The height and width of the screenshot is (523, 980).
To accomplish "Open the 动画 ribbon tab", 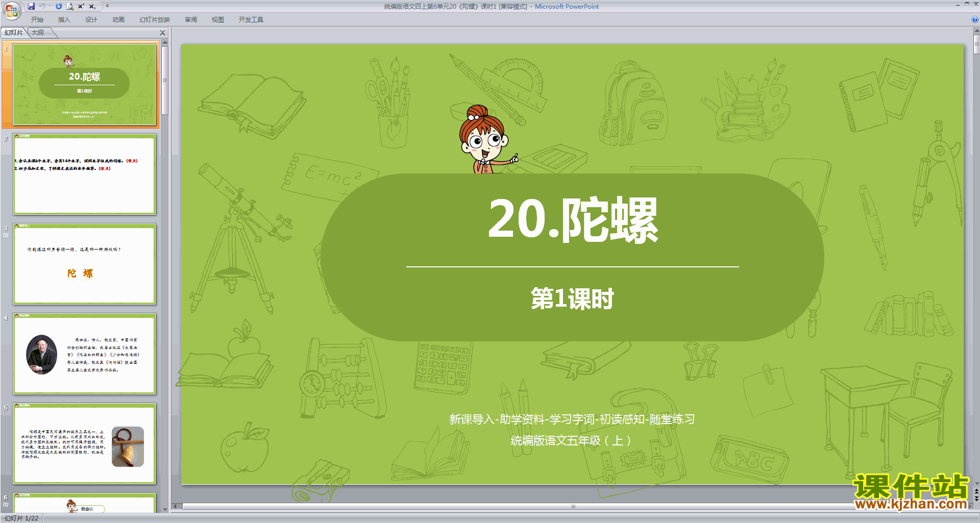I will coord(118,19).
